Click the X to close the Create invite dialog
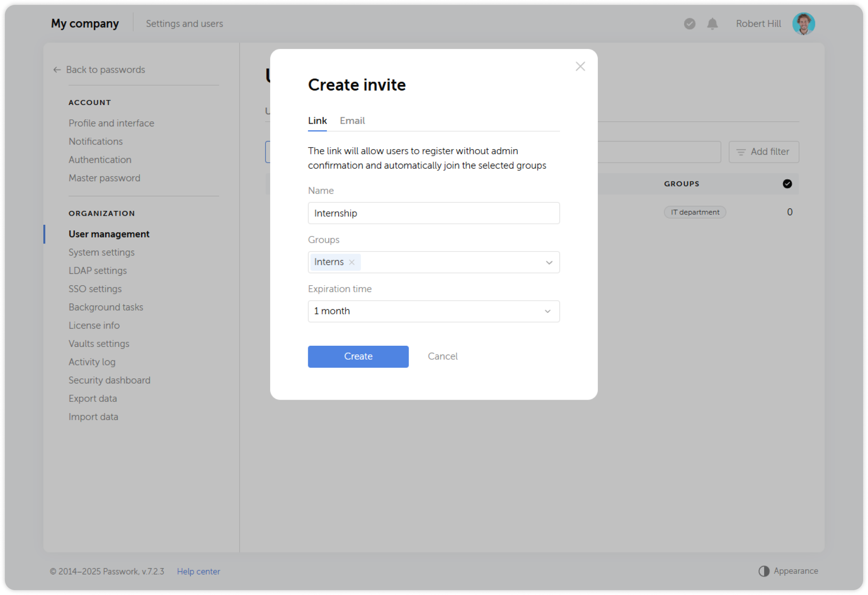Viewport: 868px width, 595px height. click(580, 66)
